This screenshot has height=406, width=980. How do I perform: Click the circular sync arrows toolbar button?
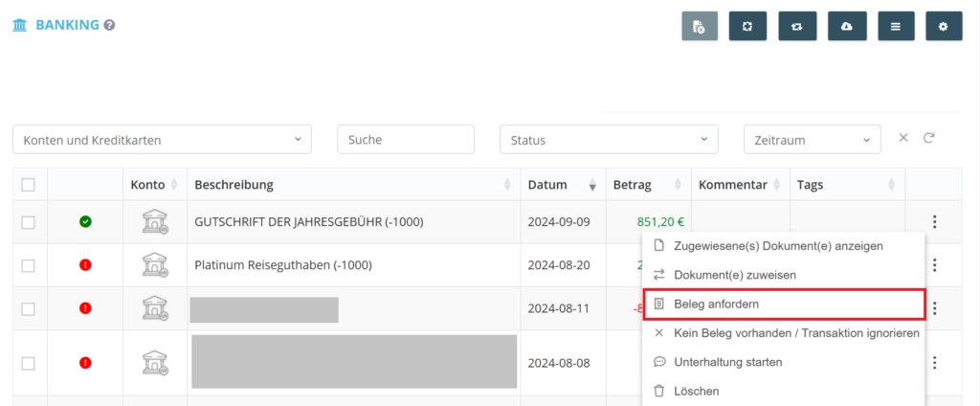747,26
